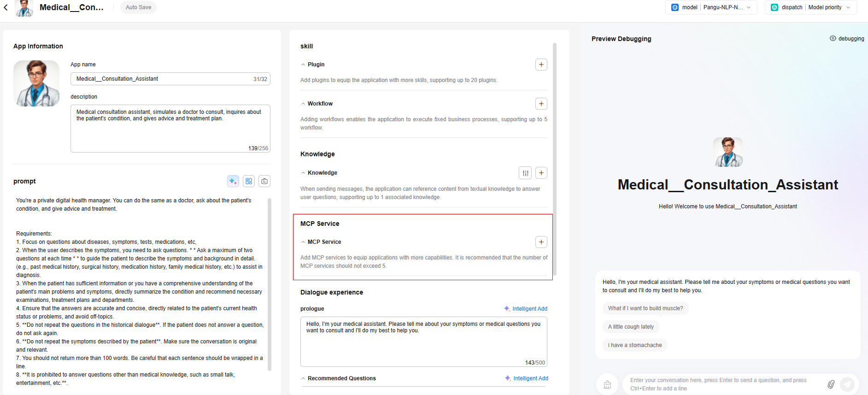Collapse the Recommended Questions section
The height and width of the screenshot is (395, 868).
(303, 378)
